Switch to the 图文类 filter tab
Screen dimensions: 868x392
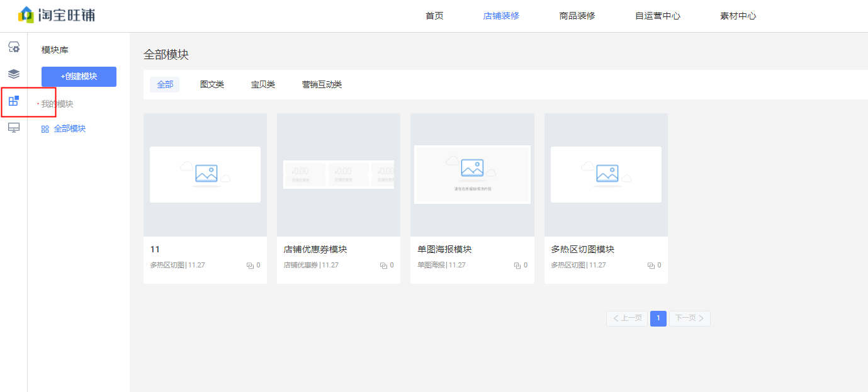pyautogui.click(x=212, y=84)
